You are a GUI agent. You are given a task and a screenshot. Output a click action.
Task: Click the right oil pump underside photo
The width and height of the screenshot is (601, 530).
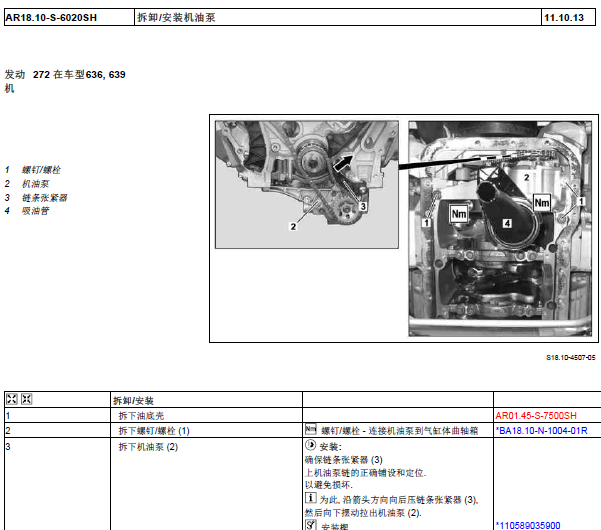(500, 229)
